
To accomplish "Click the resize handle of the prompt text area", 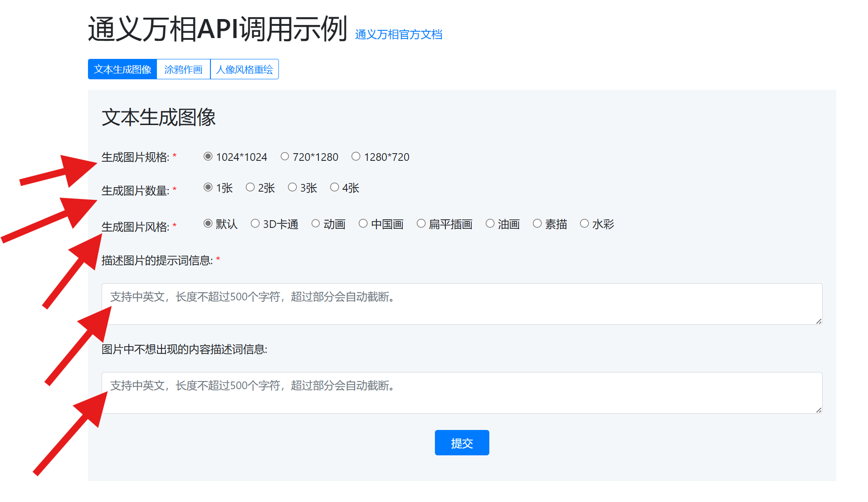I will 819,321.
